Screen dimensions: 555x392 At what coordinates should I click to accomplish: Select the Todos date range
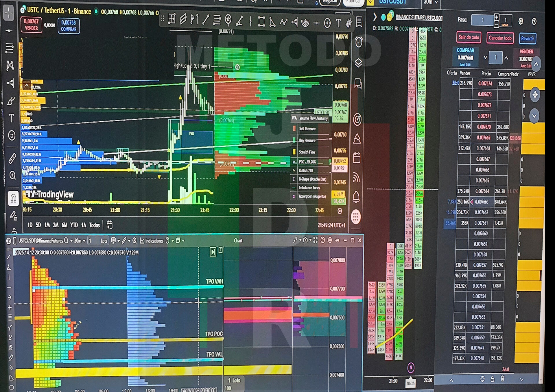(x=95, y=225)
